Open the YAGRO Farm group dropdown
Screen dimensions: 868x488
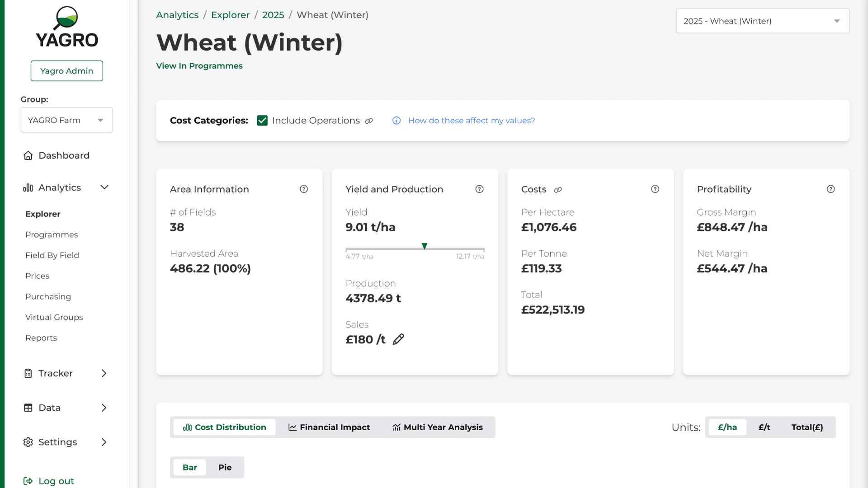click(x=66, y=120)
